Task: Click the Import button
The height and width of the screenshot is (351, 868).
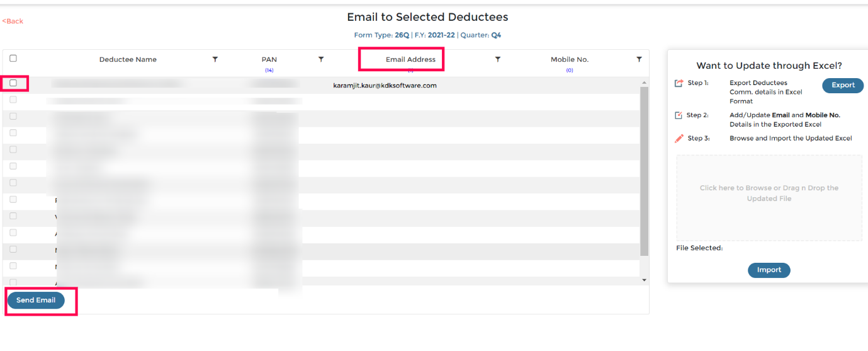Action: coord(769,270)
